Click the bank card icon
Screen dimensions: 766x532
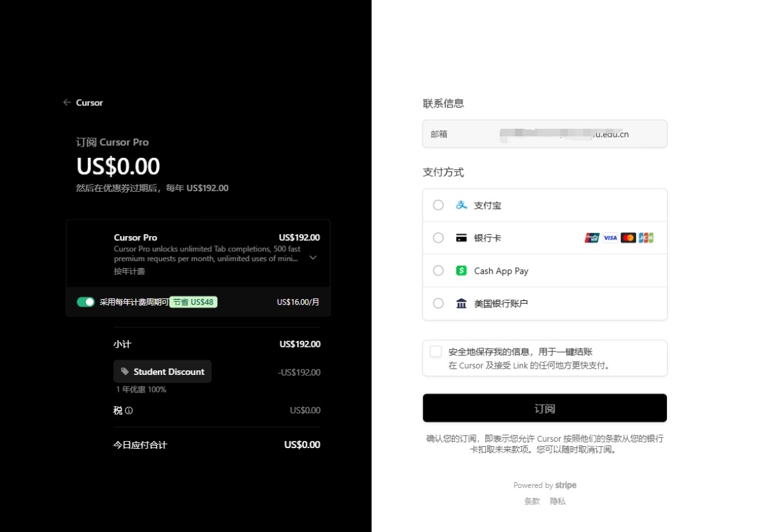click(461, 238)
